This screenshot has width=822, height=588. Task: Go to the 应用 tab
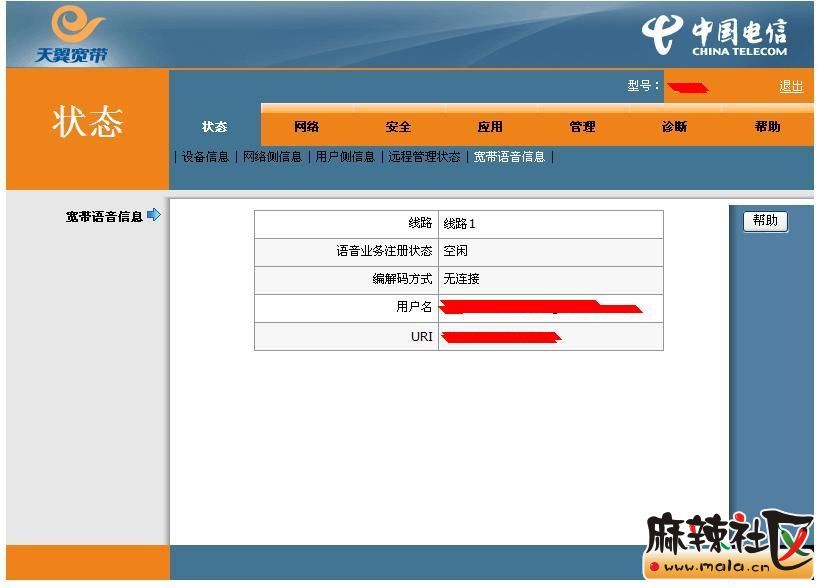coord(490,127)
